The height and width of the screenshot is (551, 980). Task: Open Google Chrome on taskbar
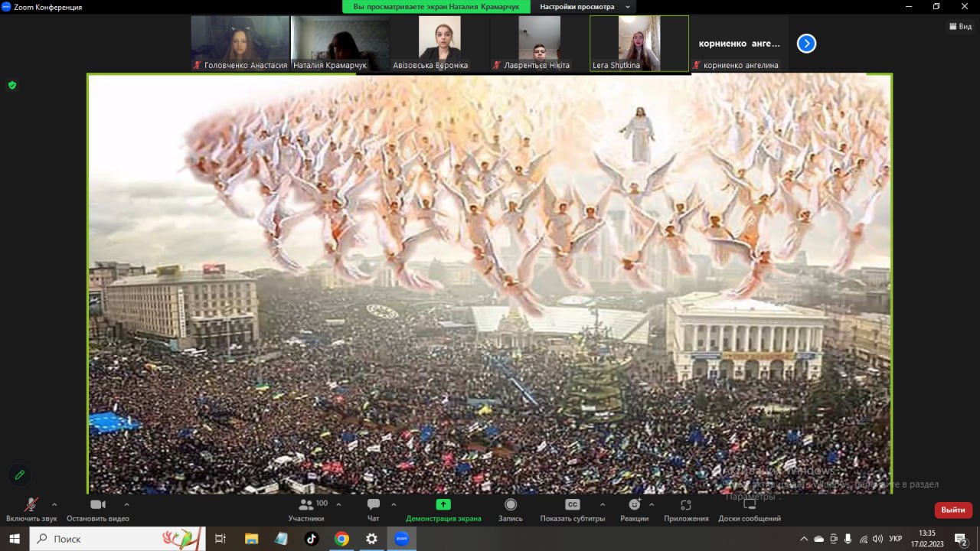[341, 539]
